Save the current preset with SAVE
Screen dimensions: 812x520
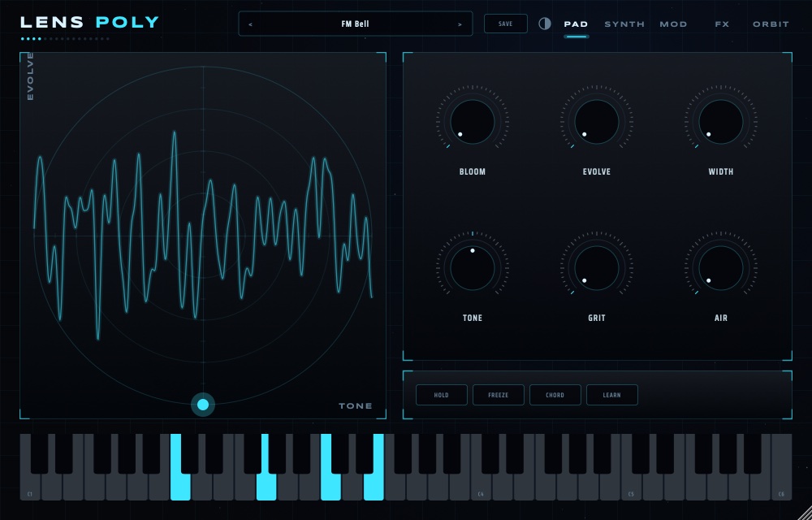coord(505,24)
